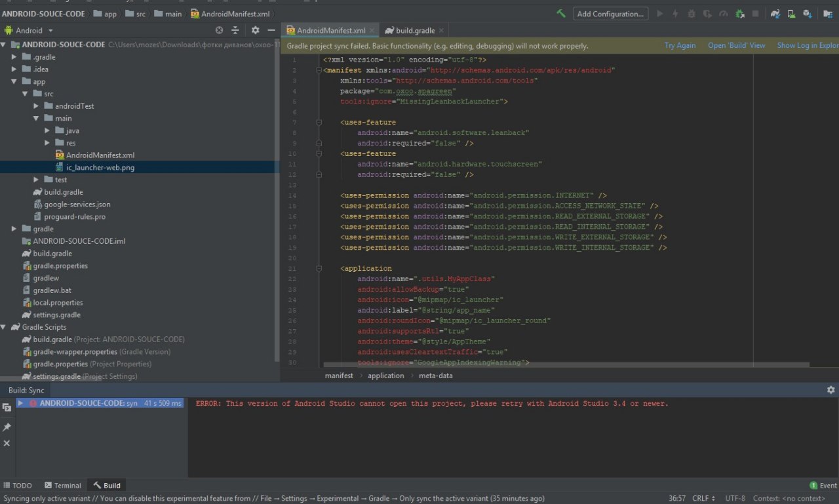This screenshot has width=839, height=504.
Task: Click UTF-8 encoding in status bar
Action: tap(735, 499)
